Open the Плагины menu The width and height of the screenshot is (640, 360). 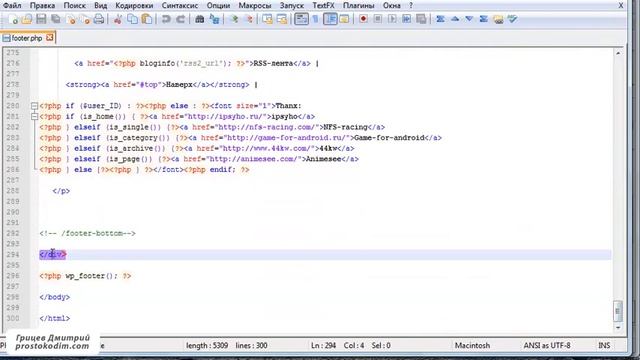point(358,5)
